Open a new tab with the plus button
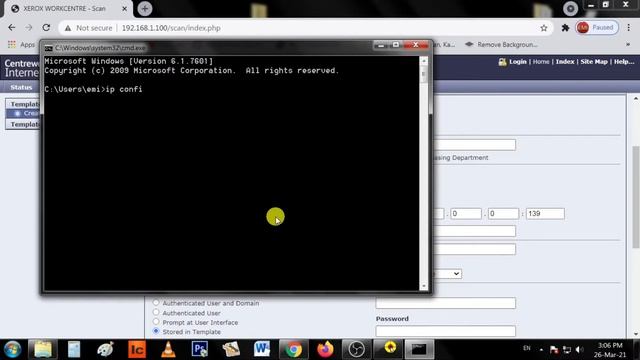Image resolution: width=640 pixels, height=360 pixels. point(145,9)
